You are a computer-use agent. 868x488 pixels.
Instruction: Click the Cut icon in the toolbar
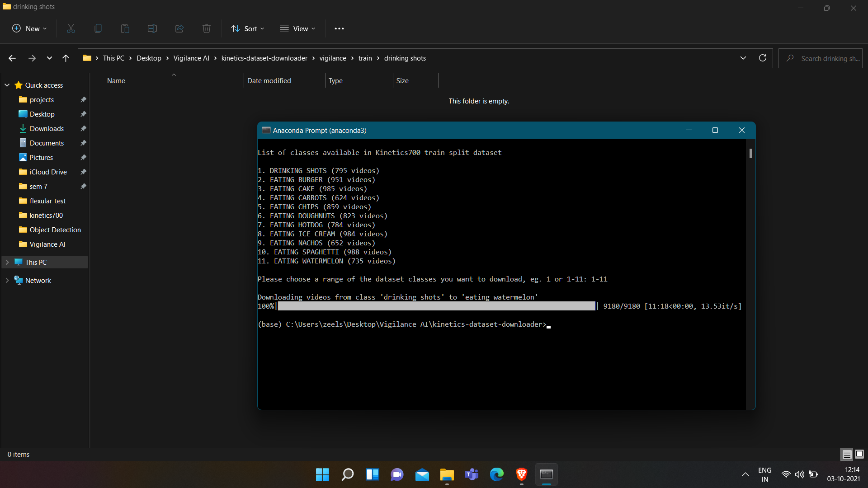click(x=71, y=28)
